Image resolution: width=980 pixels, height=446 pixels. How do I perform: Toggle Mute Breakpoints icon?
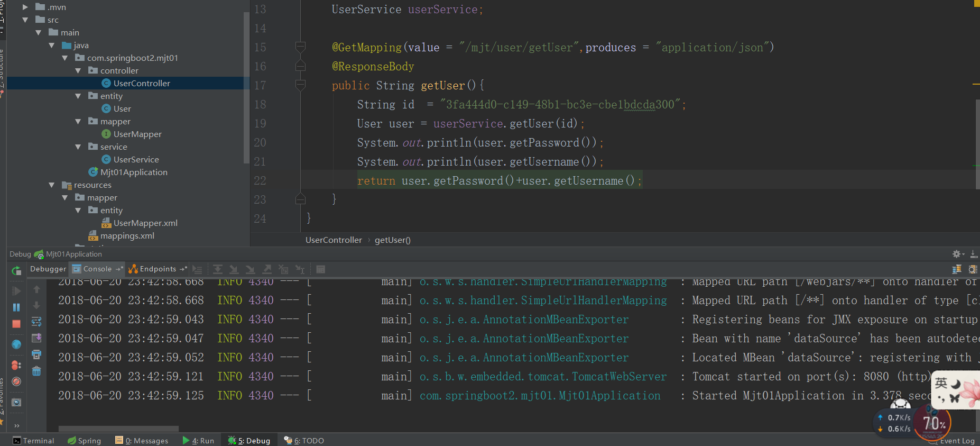[x=16, y=381]
